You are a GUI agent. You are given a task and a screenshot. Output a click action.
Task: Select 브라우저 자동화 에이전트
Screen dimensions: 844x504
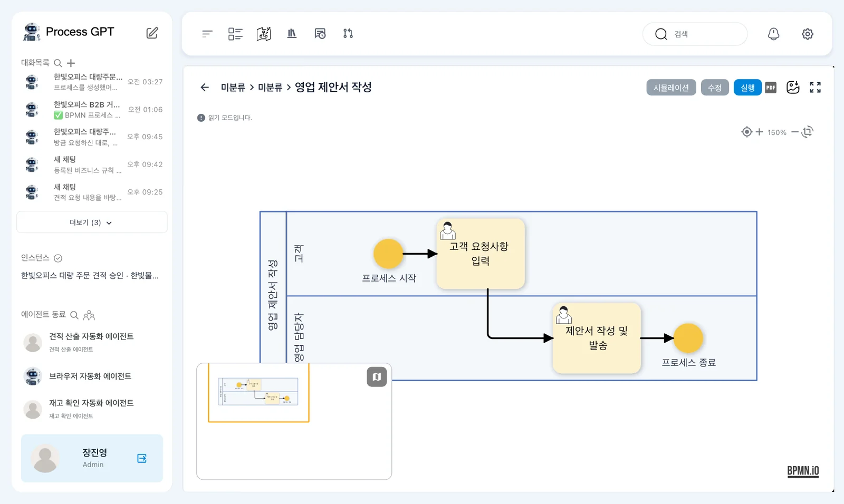pos(92,376)
